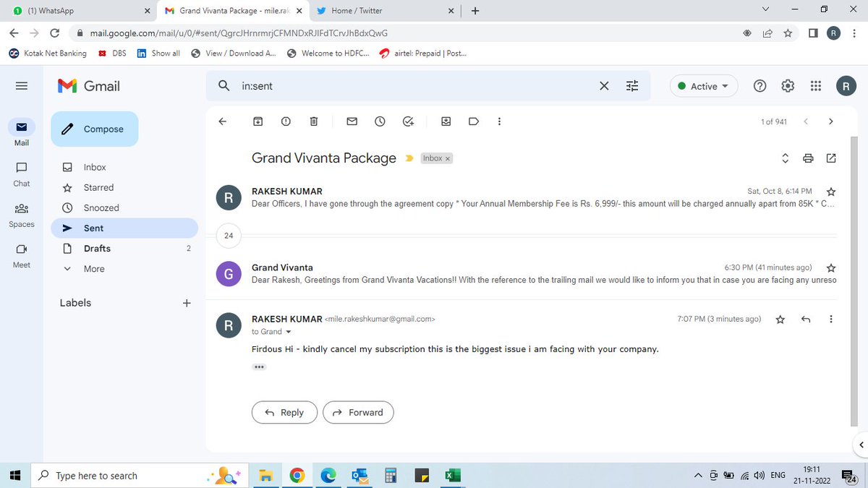The height and width of the screenshot is (488, 868).
Task: Go back to Sent list arrow
Action: click(223, 121)
